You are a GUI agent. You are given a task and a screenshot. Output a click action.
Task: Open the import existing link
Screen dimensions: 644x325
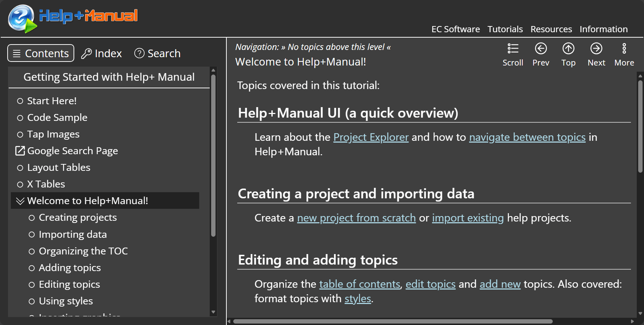468,218
